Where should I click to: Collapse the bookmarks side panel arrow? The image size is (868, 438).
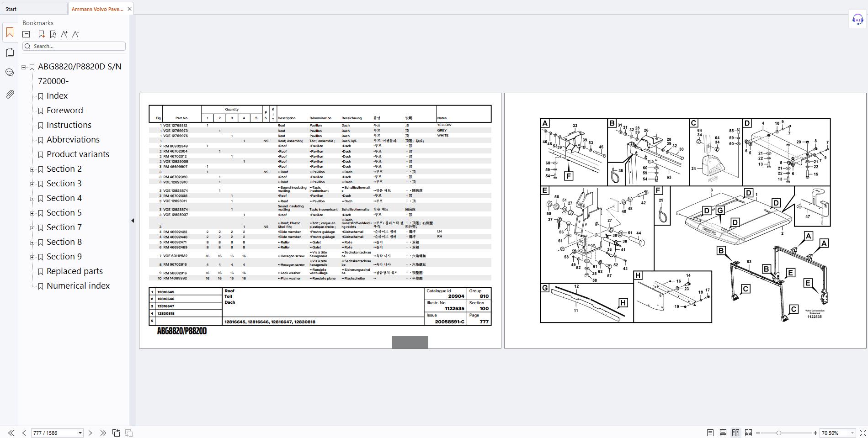[133, 221]
